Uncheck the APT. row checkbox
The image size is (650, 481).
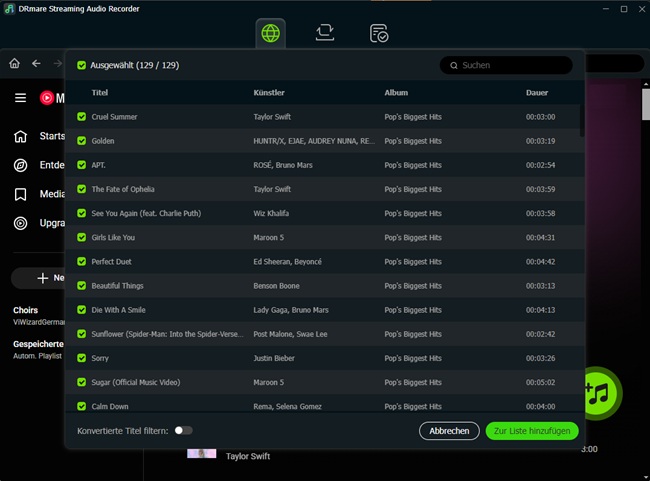pyautogui.click(x=82, y=165)
